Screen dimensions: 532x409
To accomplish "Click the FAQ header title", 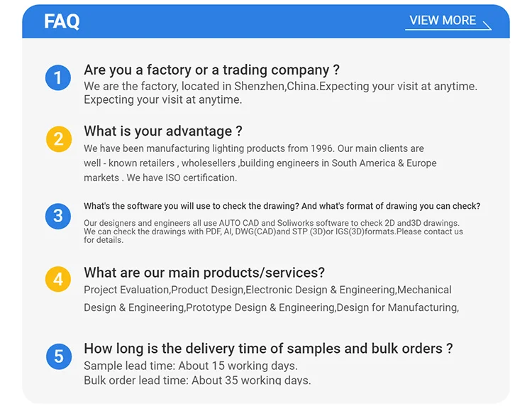I will (x=62, y=21).
